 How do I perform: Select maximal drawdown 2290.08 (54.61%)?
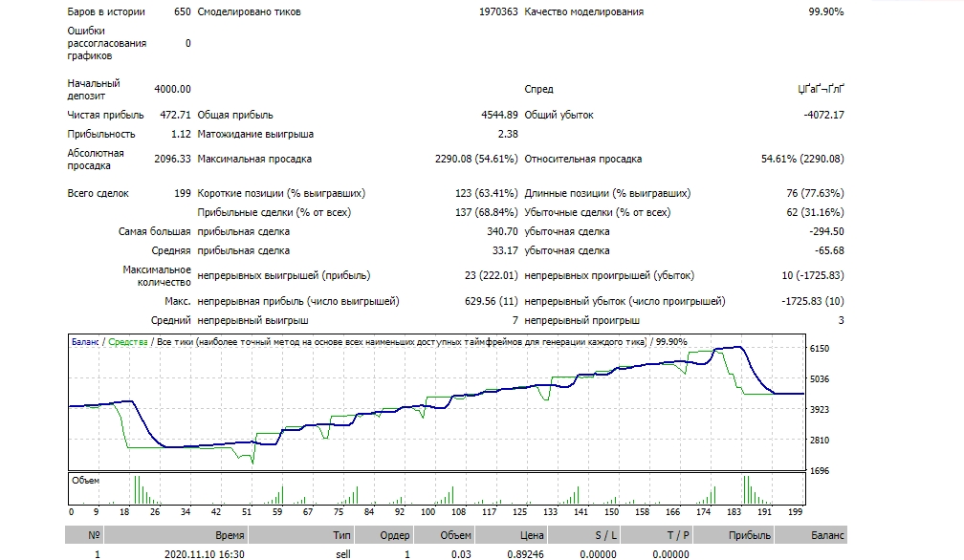pyautogui.click(x=476, y=159)
